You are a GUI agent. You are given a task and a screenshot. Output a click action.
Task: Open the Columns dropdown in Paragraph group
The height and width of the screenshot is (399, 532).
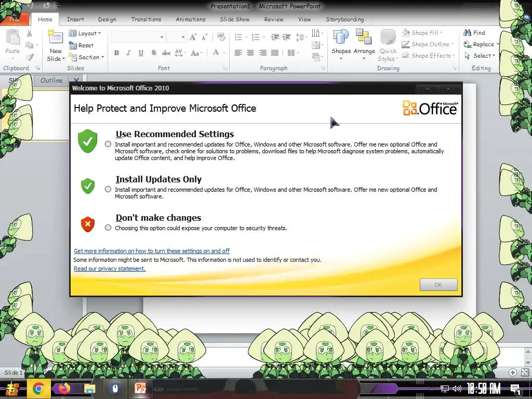(293, 52)
